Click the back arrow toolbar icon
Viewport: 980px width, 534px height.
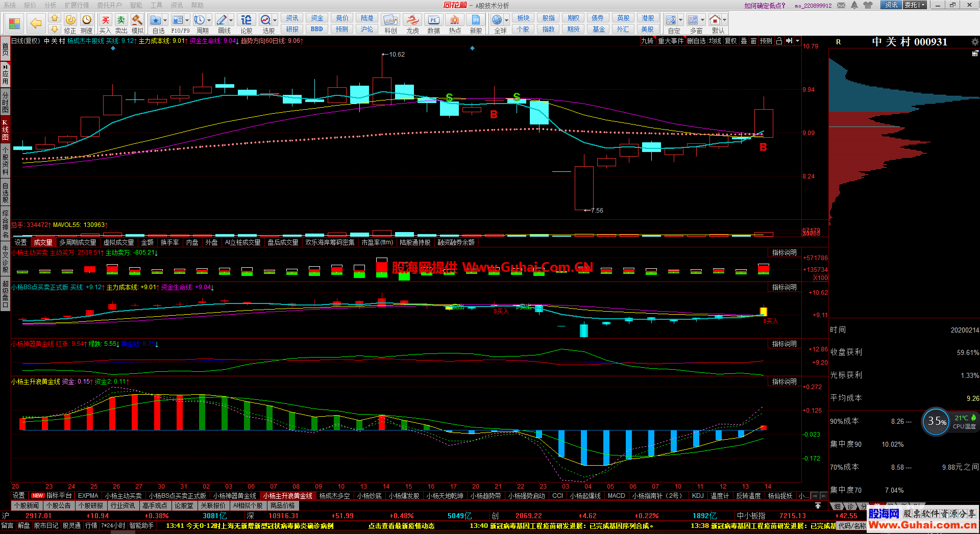[x=36, y=23]
